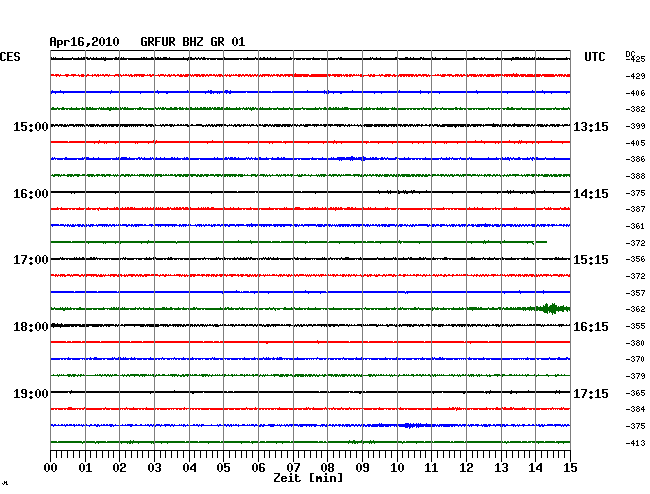Click the 03 minute axis label
Screen dimensions: 650x494
[154, 468]
